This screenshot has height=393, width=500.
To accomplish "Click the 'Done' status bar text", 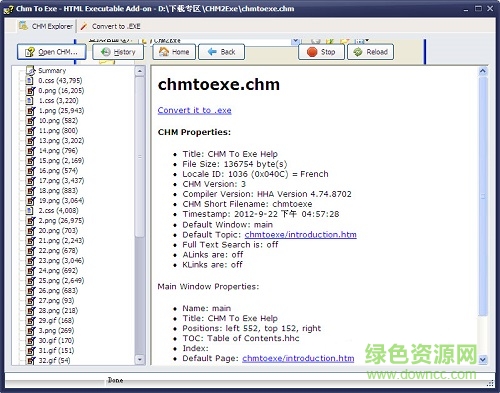I will (115, 380).
